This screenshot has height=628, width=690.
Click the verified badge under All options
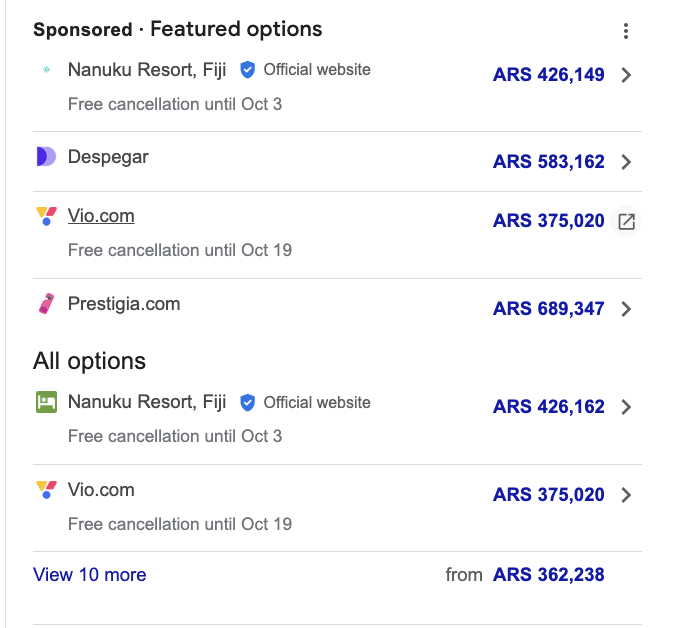[x=248, y=402]
